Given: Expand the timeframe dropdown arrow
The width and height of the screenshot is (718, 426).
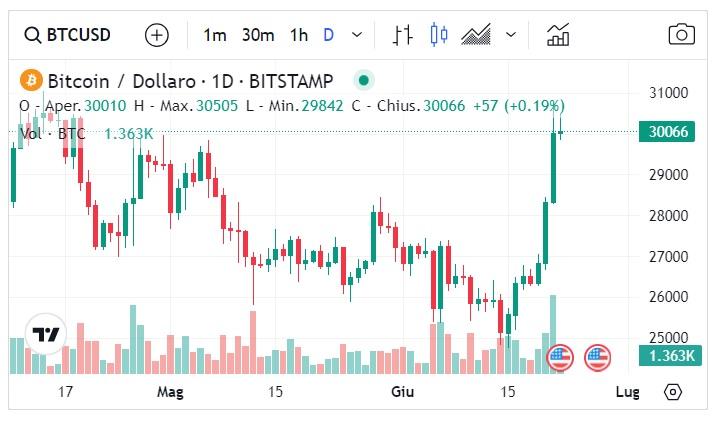Looking at the screenshot, I should [x=357, y=35].
